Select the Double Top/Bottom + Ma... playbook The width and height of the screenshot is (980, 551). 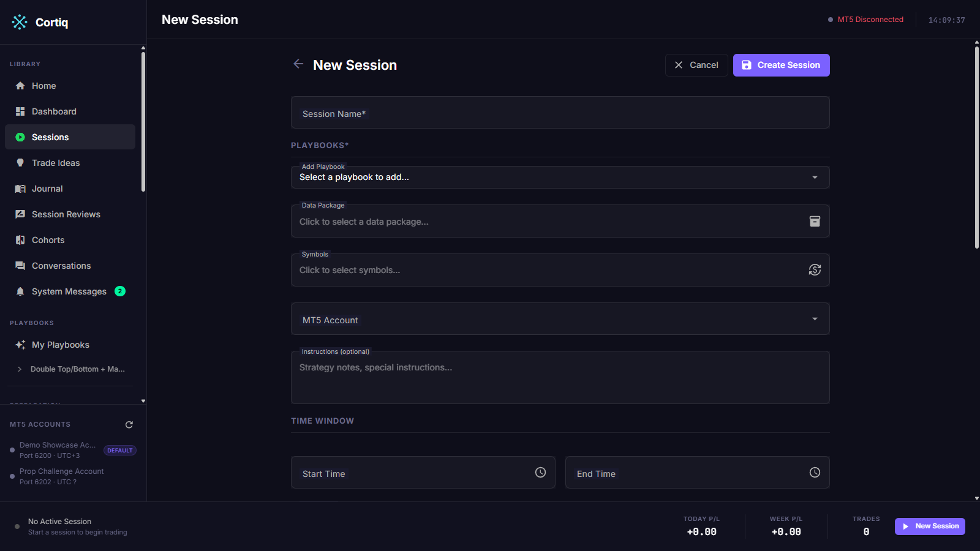click(77, 369)
